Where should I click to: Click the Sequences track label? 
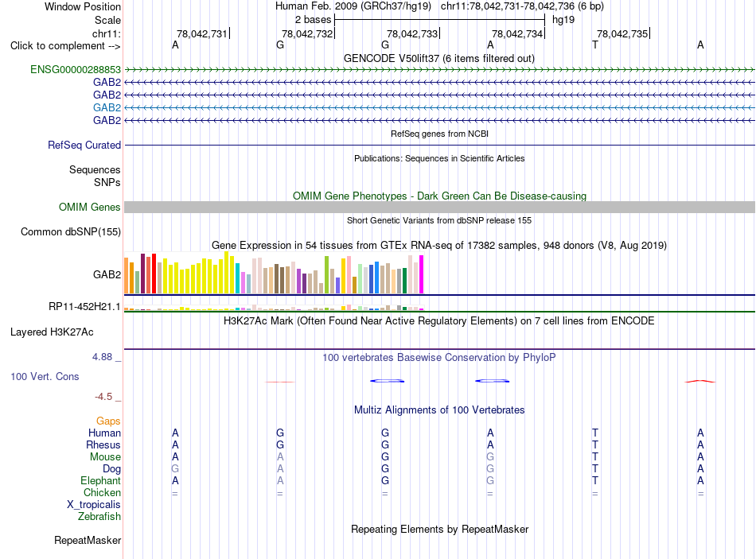(95, 169)
